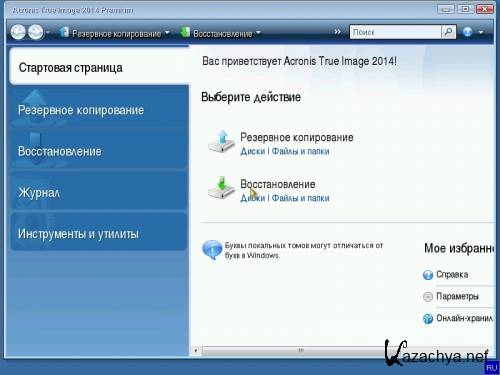The height and width of the screenshot is (375, 500).
Task: Click the recovery drive icon with green arrow
Action: pyautogui.click(x=222, y=188)
